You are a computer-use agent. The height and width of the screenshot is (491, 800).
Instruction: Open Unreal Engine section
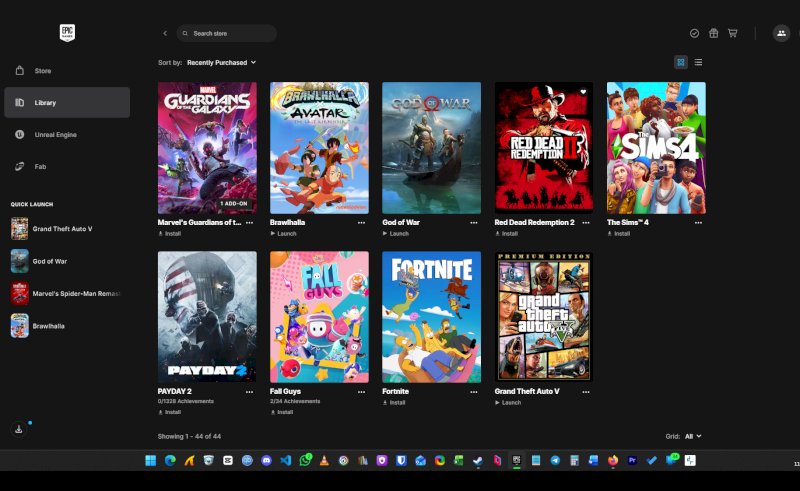pyautogui.click(x=55, y=134)
